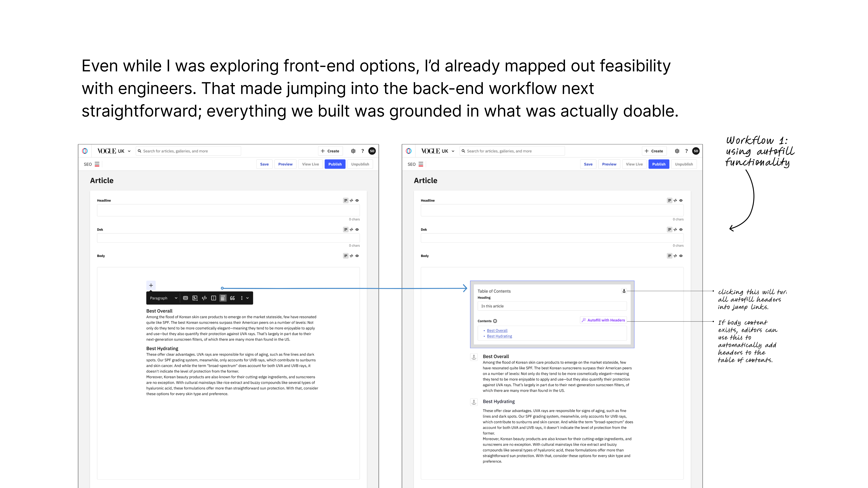Open the VOGUE UK brand dropdown in left editor
This screenshot has width=868, height=488.
coord(114,151)
